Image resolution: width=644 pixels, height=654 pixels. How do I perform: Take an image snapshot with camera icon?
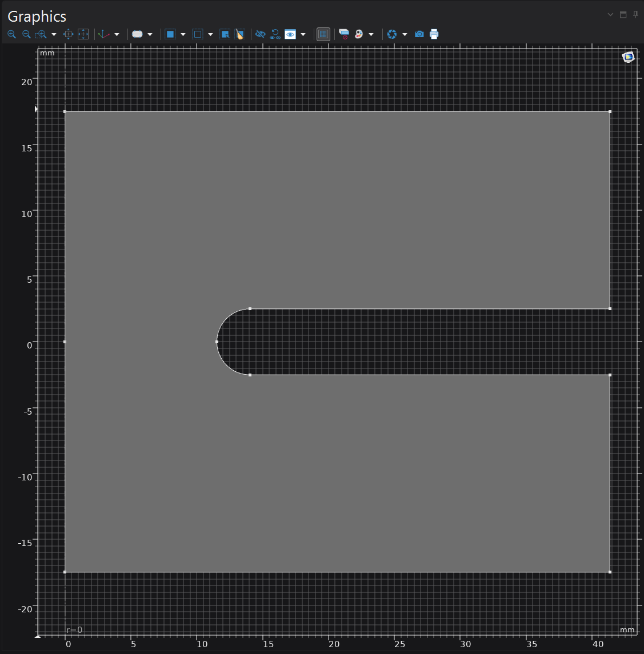[419, 34]
